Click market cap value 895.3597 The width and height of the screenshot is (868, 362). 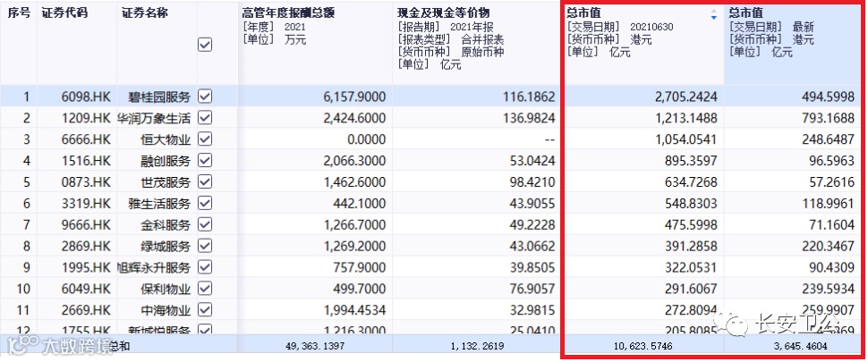690,162
